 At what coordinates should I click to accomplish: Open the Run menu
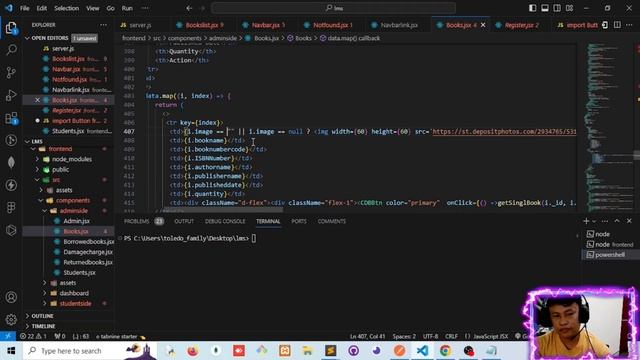click(127, 8)
